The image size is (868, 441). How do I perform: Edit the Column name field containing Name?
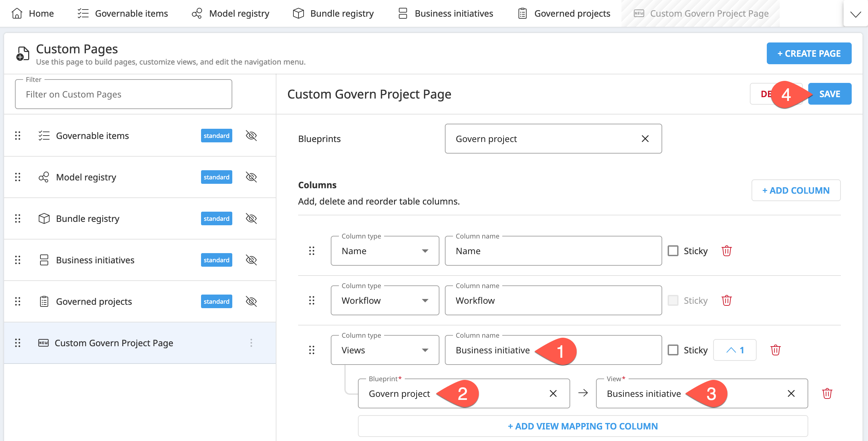tap(553, 251)
